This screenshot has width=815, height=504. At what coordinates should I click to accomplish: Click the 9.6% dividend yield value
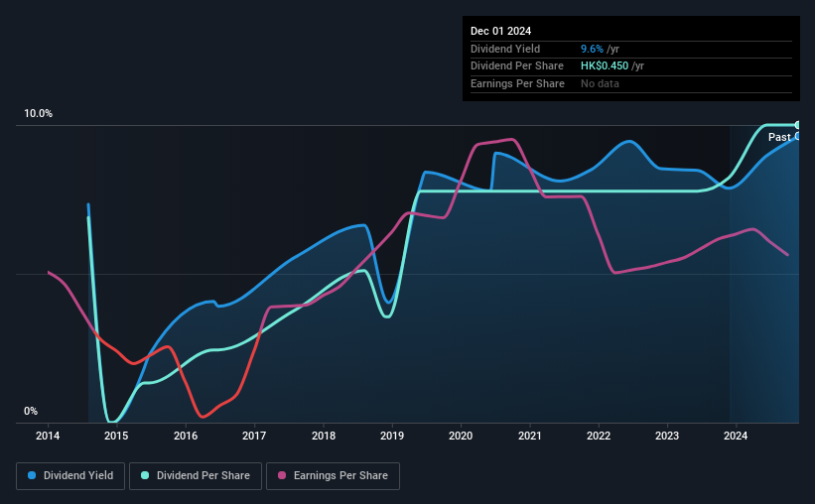pyautogui.click(x=592, y=49)
